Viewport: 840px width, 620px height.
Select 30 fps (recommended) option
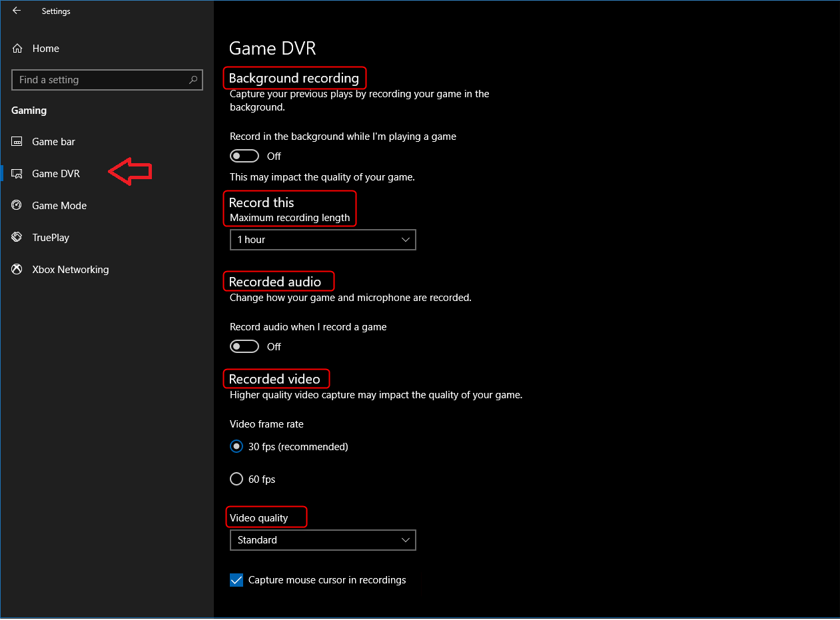click(236, 447)
